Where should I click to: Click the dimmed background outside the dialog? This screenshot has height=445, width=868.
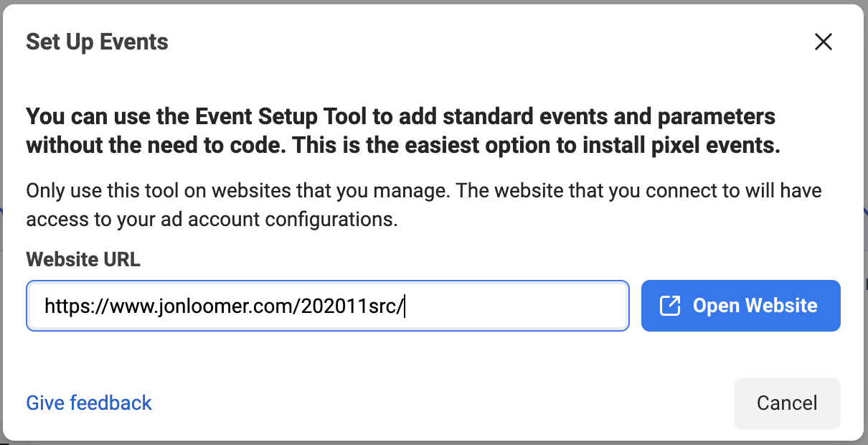click(x=865, y=215)
